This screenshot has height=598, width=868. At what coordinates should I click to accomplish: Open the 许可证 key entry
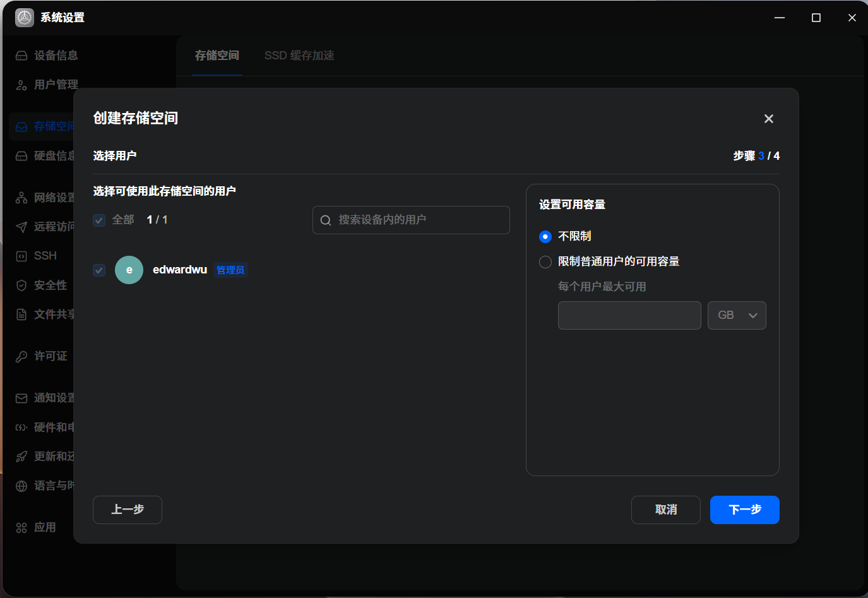(x=42, y=356)
